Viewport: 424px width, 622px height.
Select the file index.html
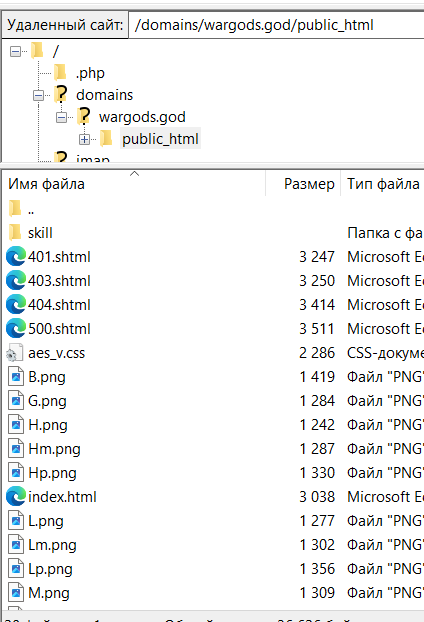(x=62, y=497)
